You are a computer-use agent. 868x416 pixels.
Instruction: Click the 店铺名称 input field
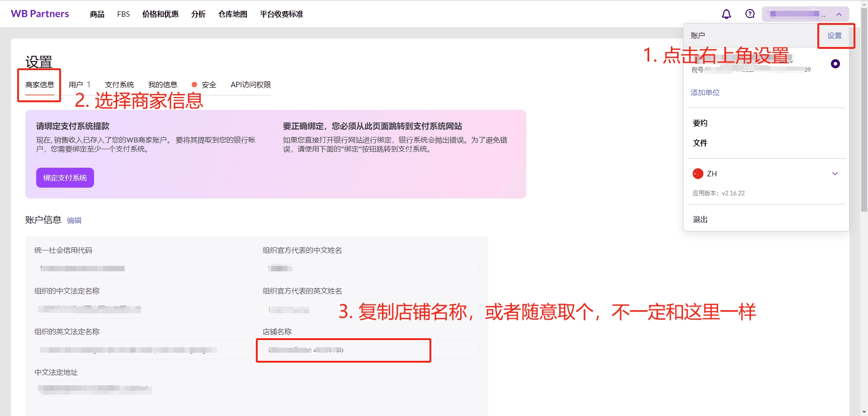pyautogui.click(x=371, y=350)
